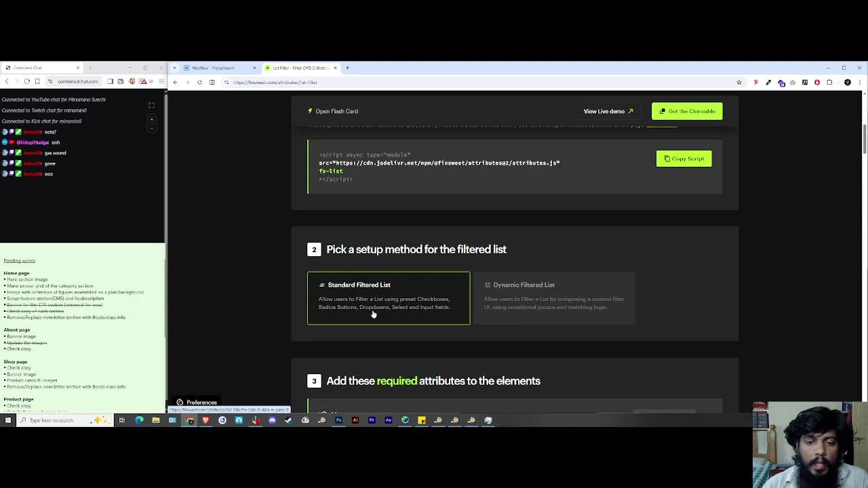
Task: Reload the finsweet page
Action: point(199,82)
